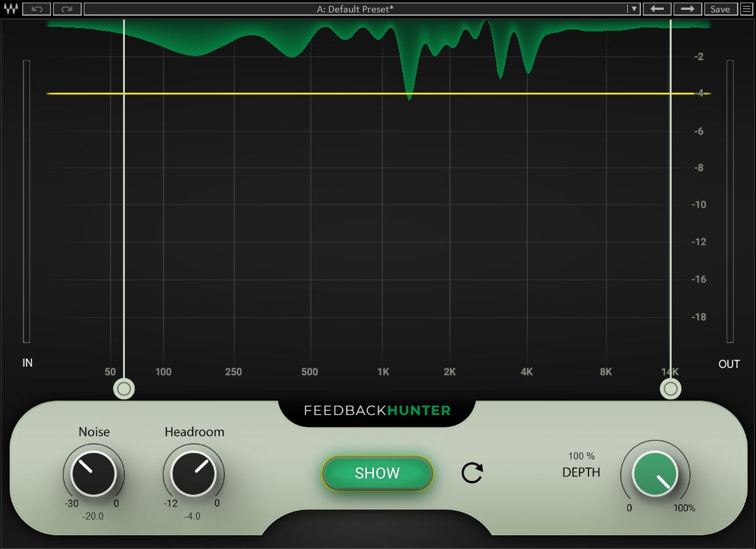Click the green Depth knob
Screen dimensions: 756x549
point(655,474)
